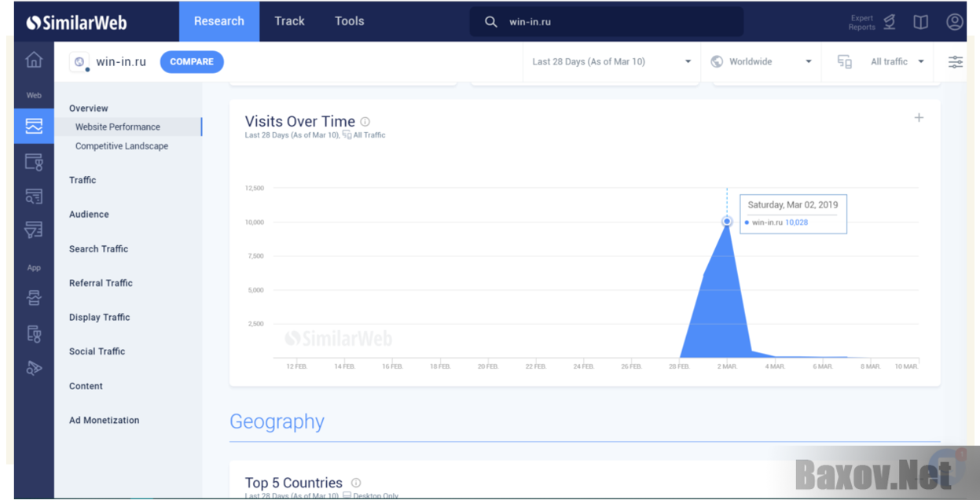Click the Expert Reports label

click(861, 23)
